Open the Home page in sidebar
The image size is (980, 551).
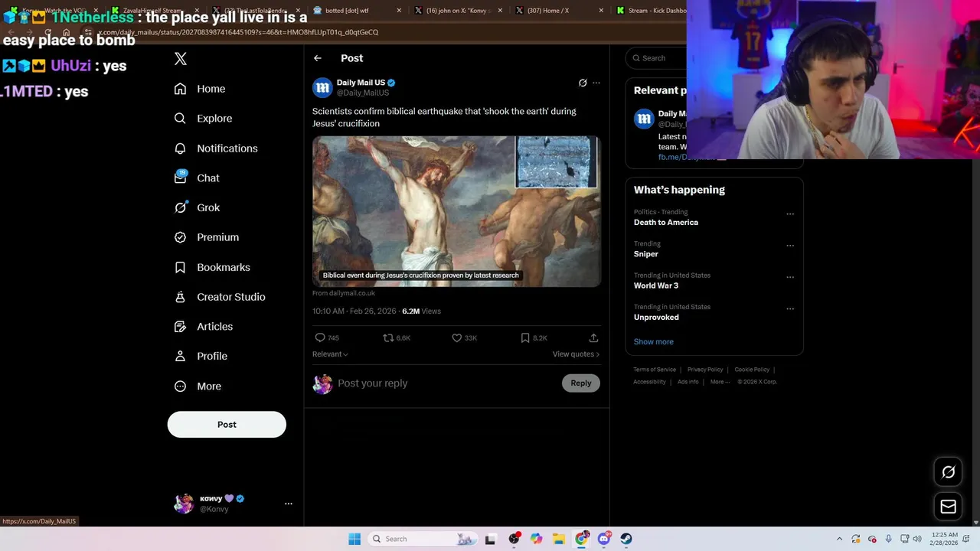[x=200, y=89]
